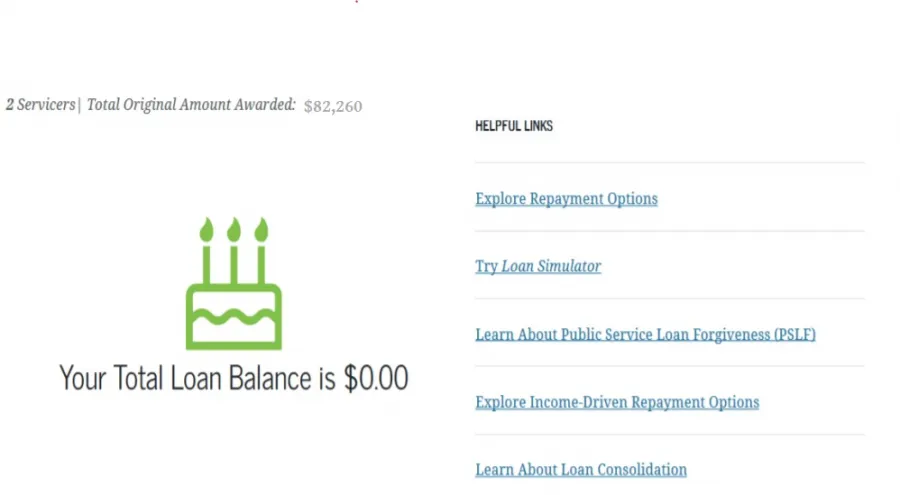Image resolution: width=900 pixels, height=495 pixels.
Task: Click the right candle flame on the cake
Action: [x=261, y=230]
